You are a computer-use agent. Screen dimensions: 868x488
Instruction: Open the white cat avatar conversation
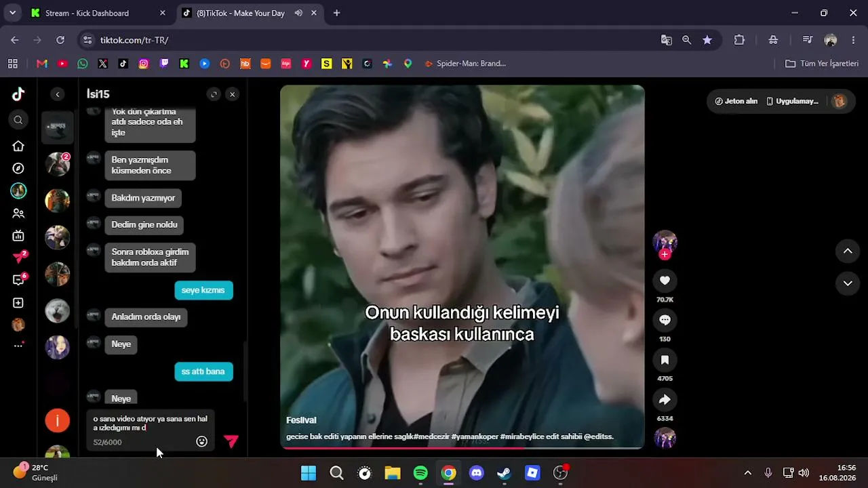click(58, 310)
